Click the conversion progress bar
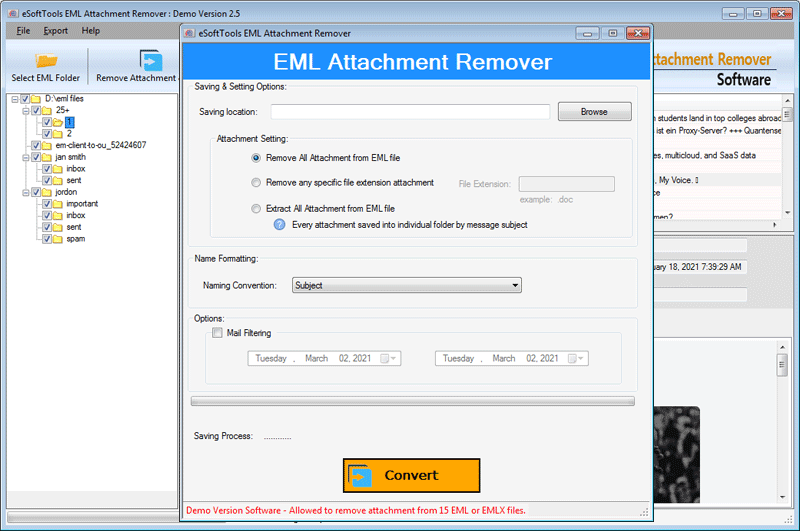Image resolution: width=800 pixels, height=531 pixels. click(413, 401)
